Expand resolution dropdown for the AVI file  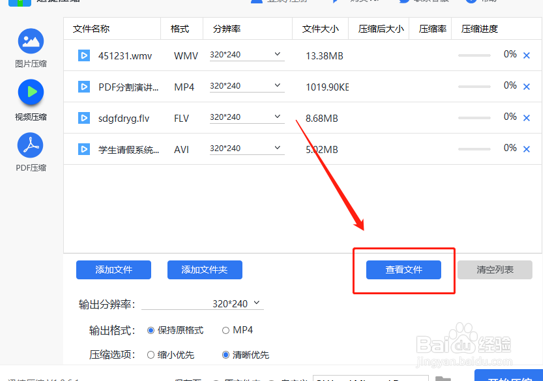click(277, 148)
